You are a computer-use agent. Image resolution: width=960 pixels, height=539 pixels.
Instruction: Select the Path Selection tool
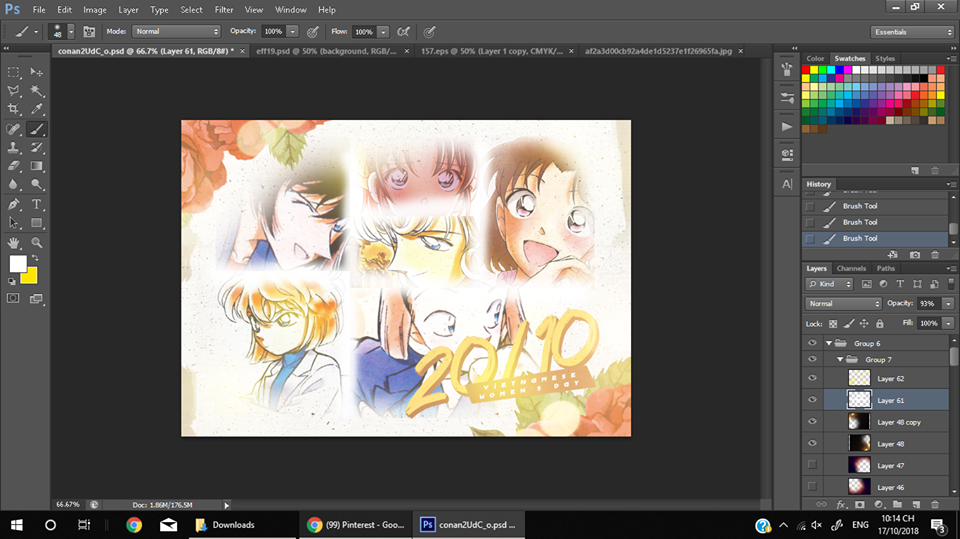13,223
